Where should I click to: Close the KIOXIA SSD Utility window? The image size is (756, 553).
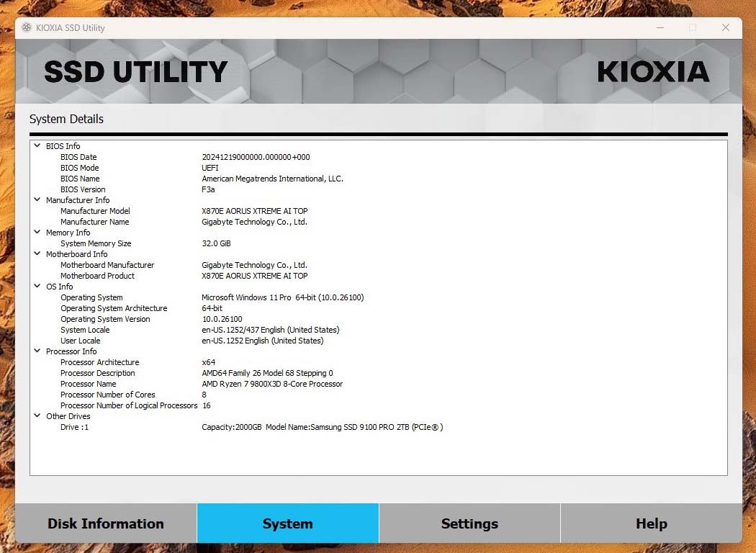pyautogui.click(x=726, y=27)
